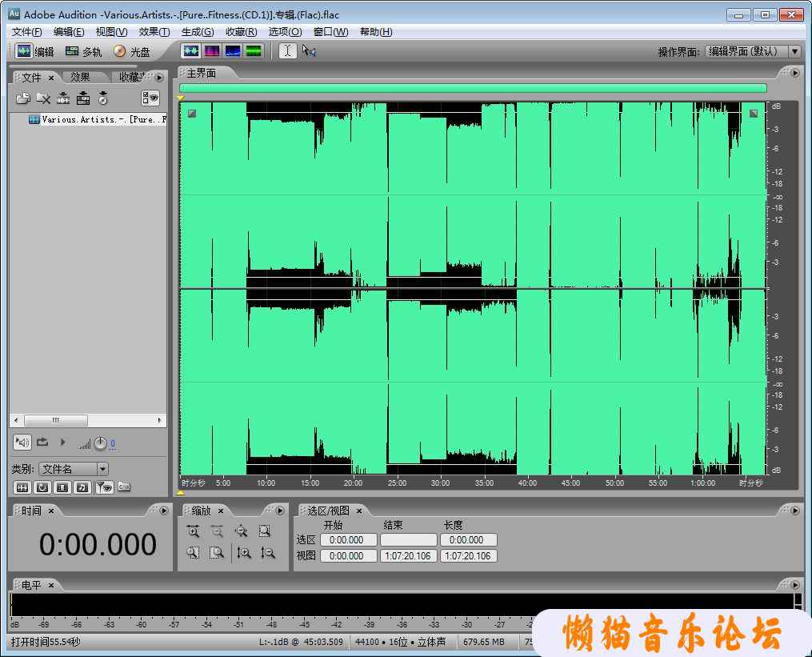The width and height of the screenshot is (812, 657).
Task: Select the time selection I-beam tool
Action: point(288,50)
